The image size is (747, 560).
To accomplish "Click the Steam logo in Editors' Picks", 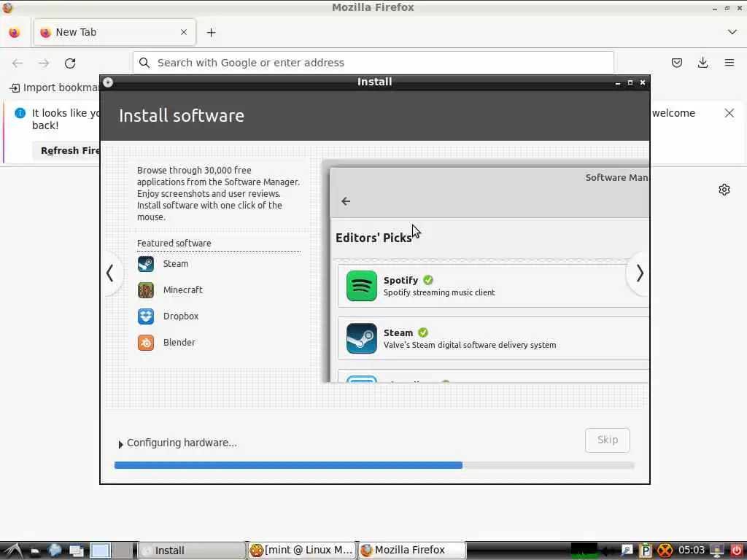I will 362,338.
